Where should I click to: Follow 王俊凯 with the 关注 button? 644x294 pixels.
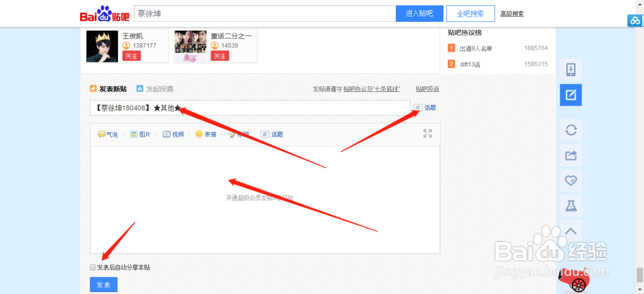tap(131, 56)
